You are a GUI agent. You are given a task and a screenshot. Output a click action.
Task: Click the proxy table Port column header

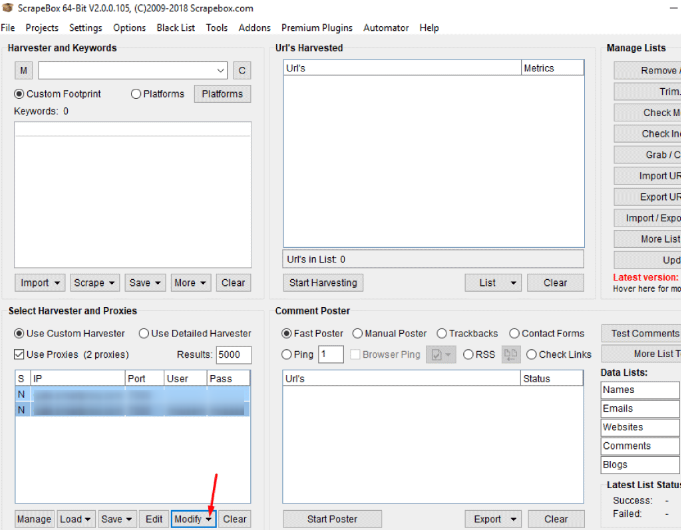pyautogui.click(x=144, y=378)
